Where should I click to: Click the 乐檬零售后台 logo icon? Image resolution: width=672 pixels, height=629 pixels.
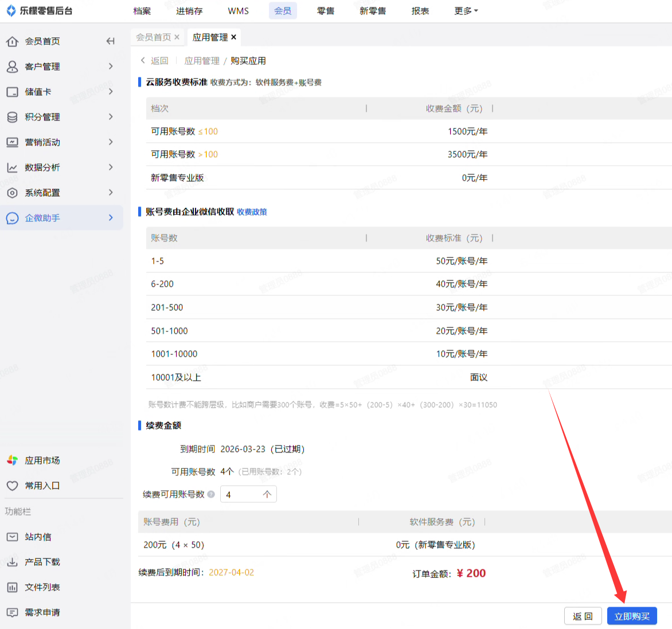coord(11,11)
